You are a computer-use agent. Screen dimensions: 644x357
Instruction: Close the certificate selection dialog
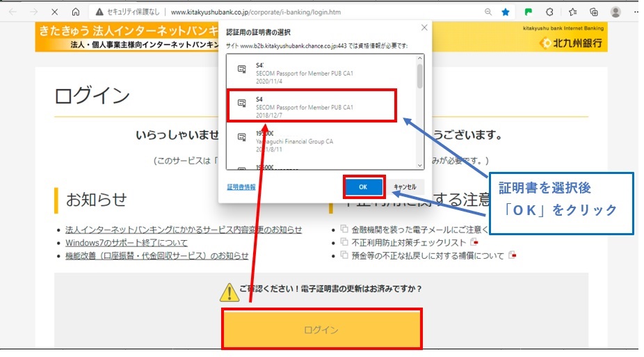424,28
